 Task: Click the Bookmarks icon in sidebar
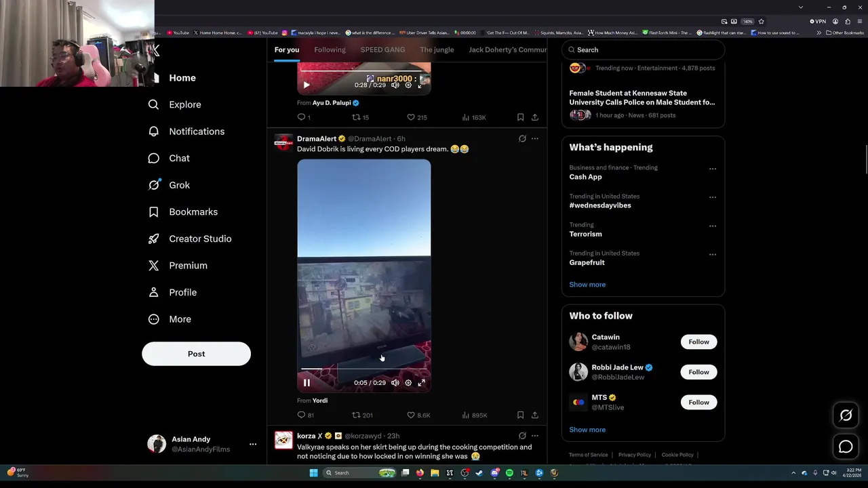tap(154, 211)
